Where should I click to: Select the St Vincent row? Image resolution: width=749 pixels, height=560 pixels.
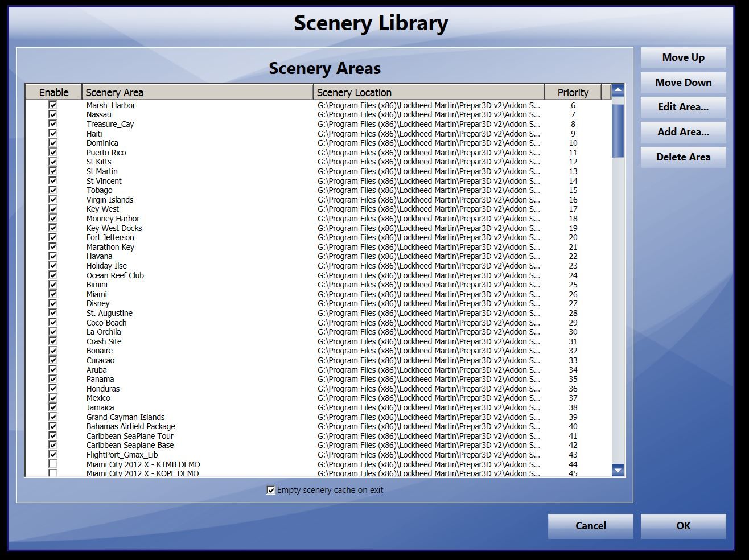point(318,181)
